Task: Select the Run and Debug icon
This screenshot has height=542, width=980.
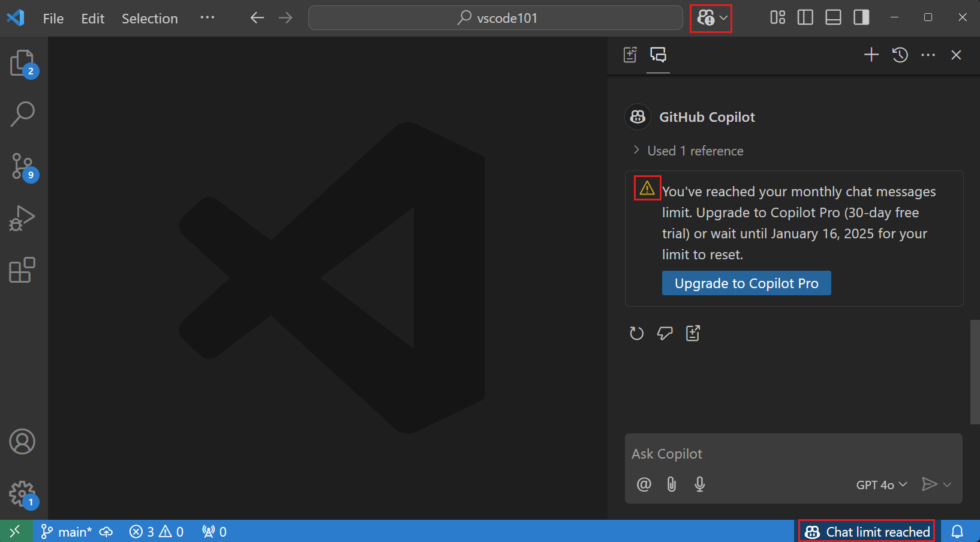Action: (x=22, y=218)
